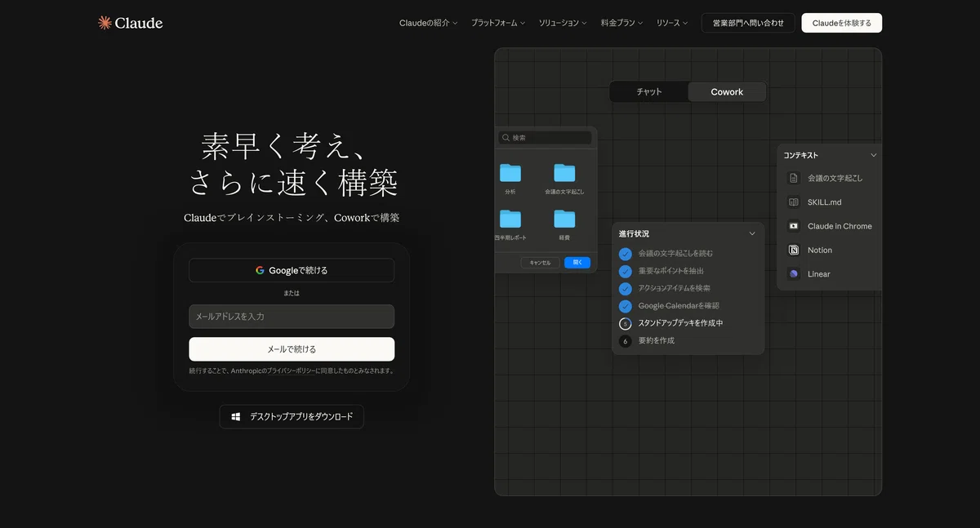The image size is (980, 528).
Task: Click the Linear icon
Action: 793,274
